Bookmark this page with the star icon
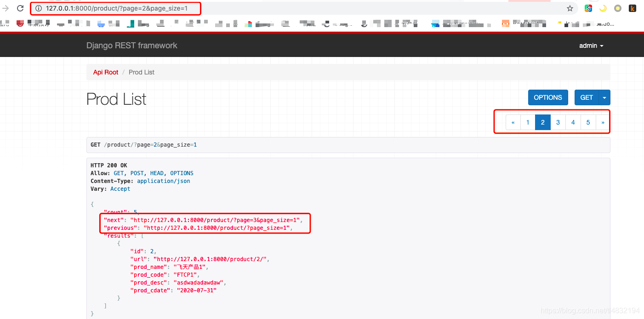Viewport: 644px width, 319px height. pos(570,8)
